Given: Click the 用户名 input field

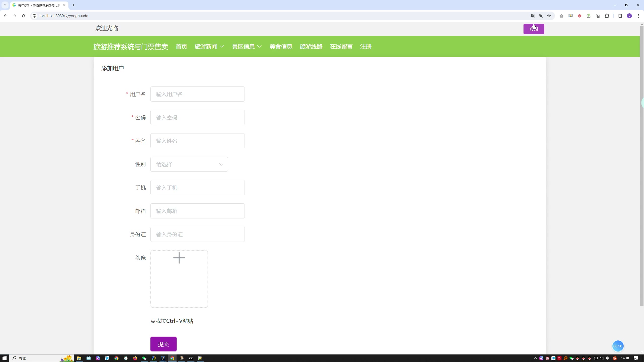Looking at the screenshot, I should coord(197,94).
